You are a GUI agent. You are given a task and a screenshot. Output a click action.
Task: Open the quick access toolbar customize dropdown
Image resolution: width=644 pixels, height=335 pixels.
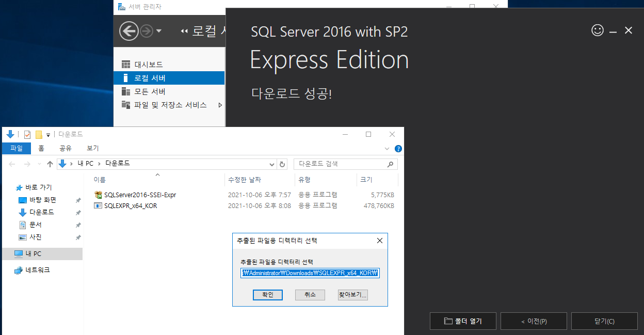pos(48,135)
